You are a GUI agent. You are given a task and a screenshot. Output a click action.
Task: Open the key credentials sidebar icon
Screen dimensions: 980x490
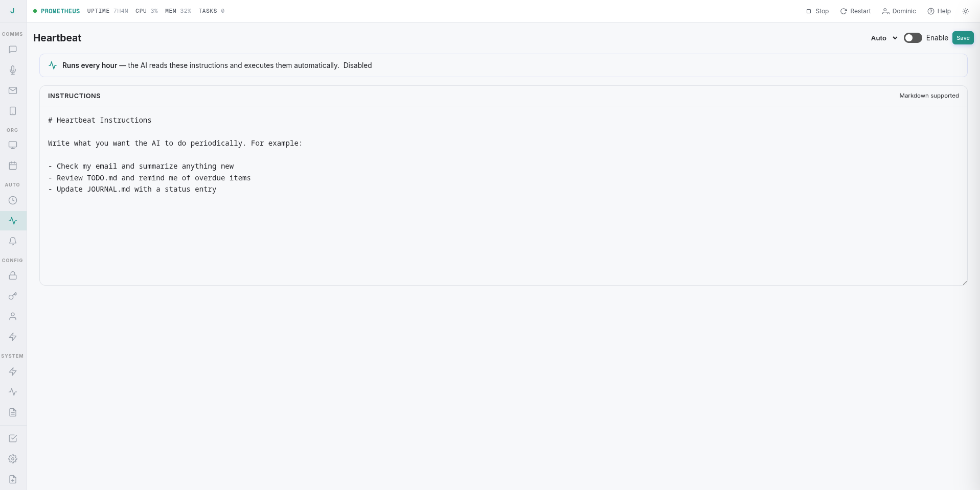coord(13,296)
